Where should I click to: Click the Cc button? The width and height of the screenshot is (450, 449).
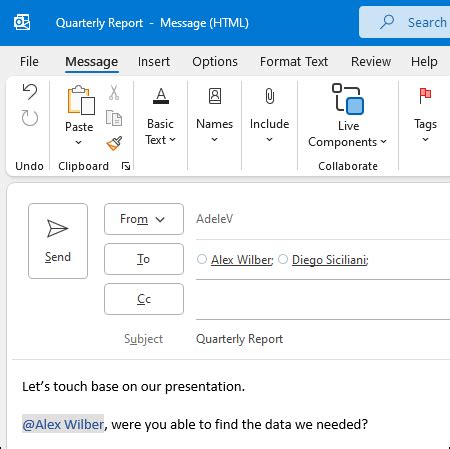tap(144, 299)
